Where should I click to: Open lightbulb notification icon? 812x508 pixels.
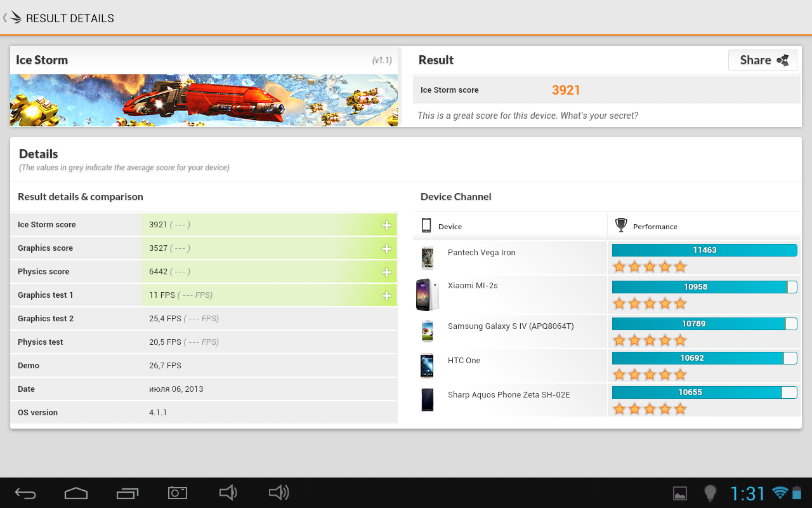pos(710,493)
